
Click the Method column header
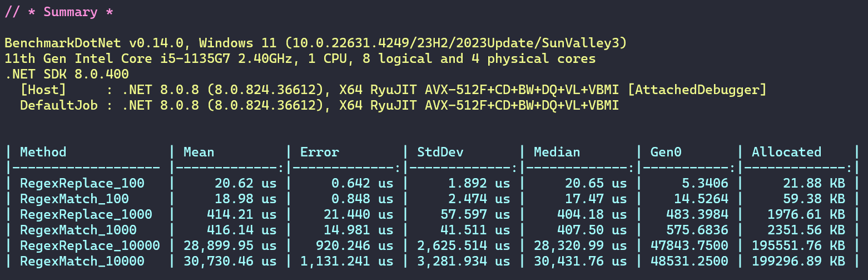(x=43, y=152)
